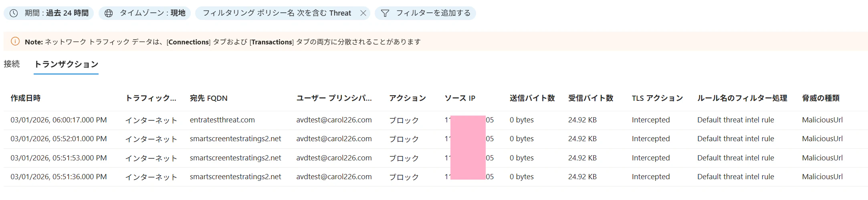Select the 05:52:01.000 PM timestamp cell
This screenshot has height=200, width=868.
coord(59,139)
